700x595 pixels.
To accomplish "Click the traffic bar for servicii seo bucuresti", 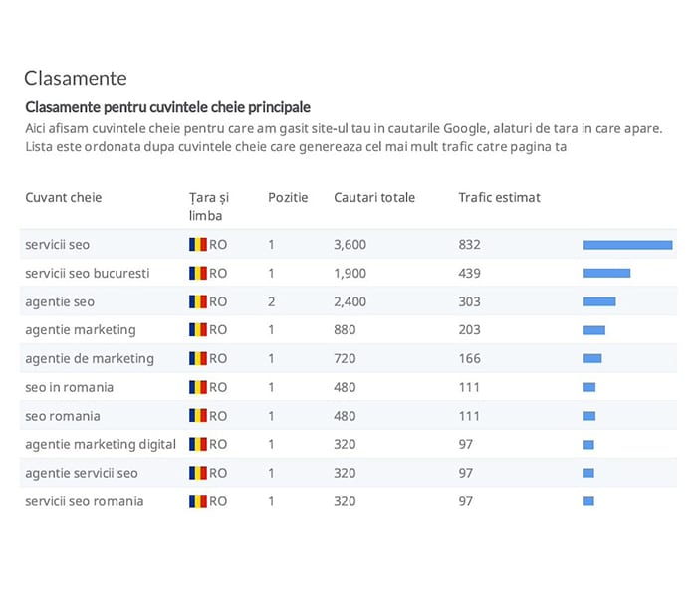I will click(606, 273).
